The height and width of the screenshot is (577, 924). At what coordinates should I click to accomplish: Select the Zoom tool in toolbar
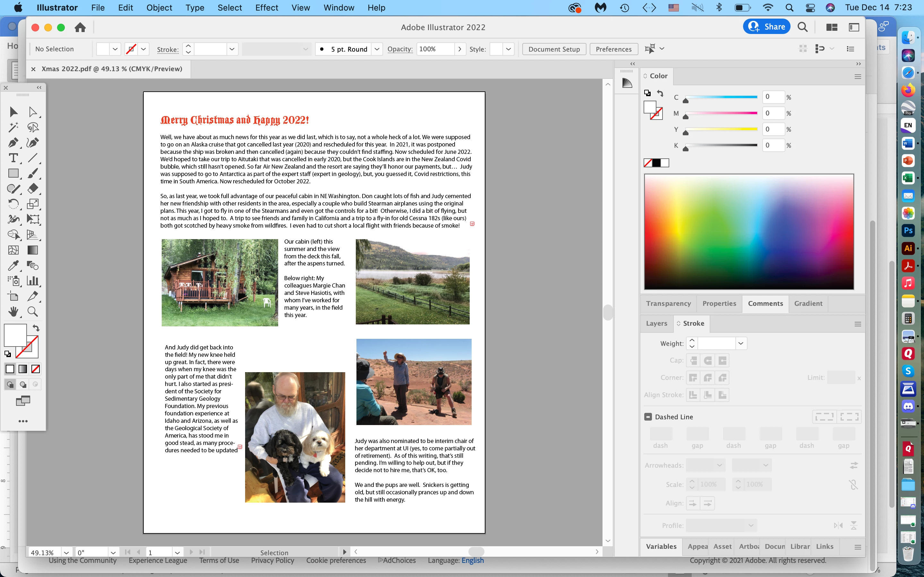coord(33,312)
